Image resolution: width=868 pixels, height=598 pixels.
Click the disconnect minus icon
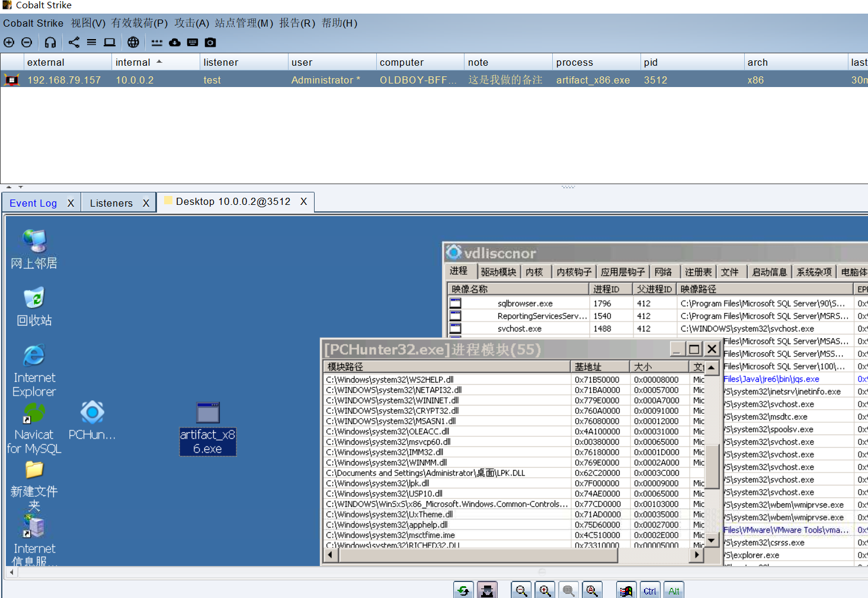tap(27, 42)
